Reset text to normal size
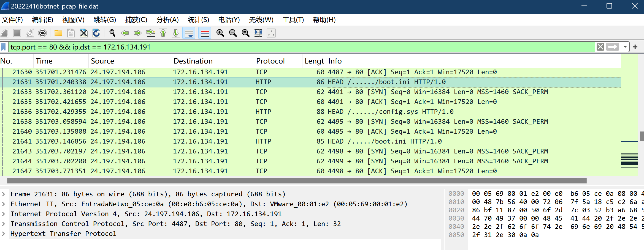 click(x=245, y=33)
